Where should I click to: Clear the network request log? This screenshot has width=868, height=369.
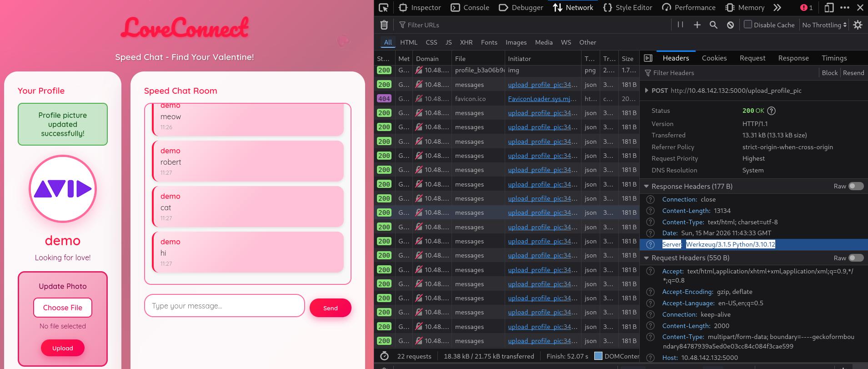[384, 25]
